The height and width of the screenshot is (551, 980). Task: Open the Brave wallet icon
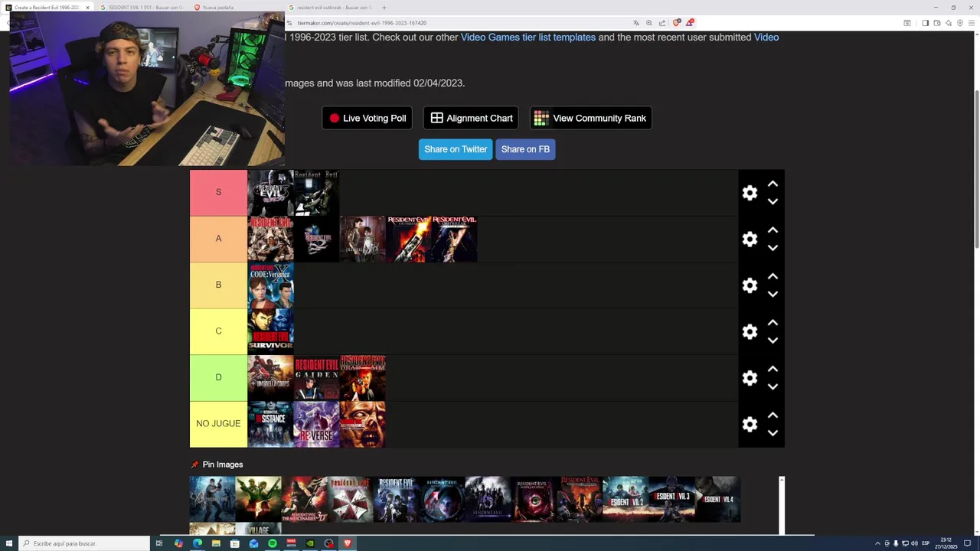tap(937, 23)
